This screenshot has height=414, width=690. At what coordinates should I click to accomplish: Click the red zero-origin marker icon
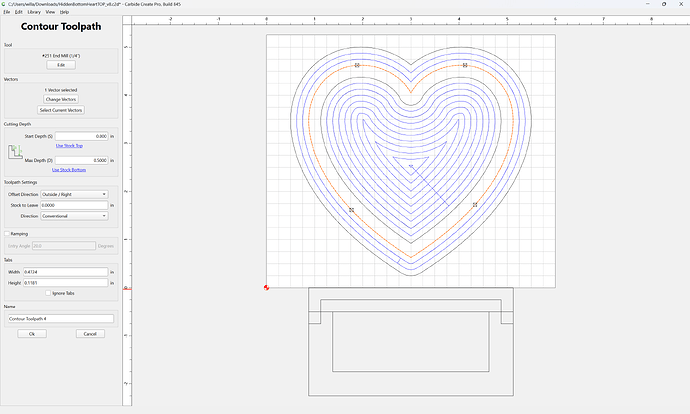(266, 287)
